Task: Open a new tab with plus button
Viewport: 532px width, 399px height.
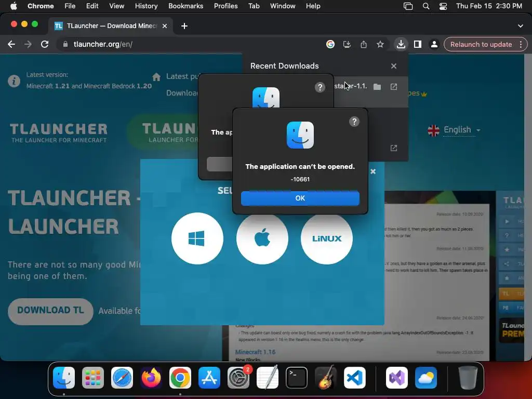Action: coord(184,26)
